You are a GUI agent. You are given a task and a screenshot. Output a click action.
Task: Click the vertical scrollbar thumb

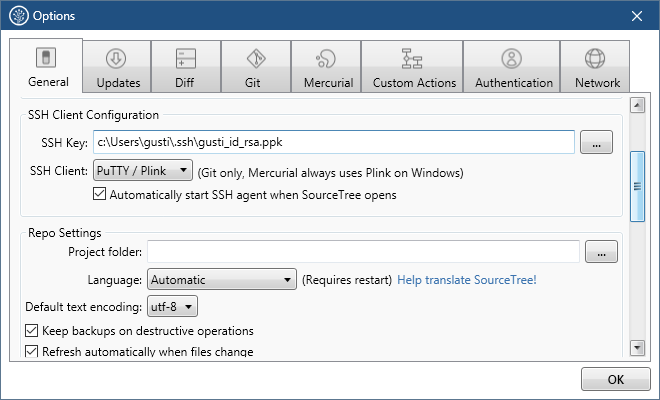pyautogui.click(x=637, y=184)
